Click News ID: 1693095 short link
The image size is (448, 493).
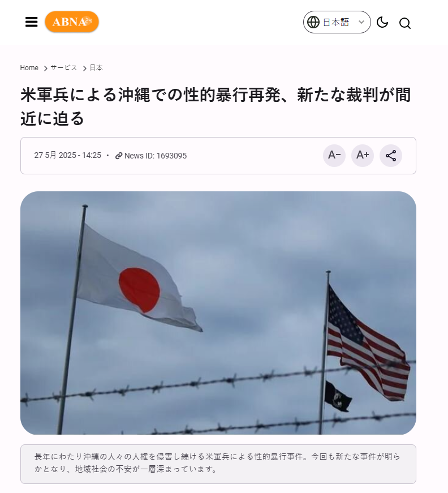click(156, 156)
